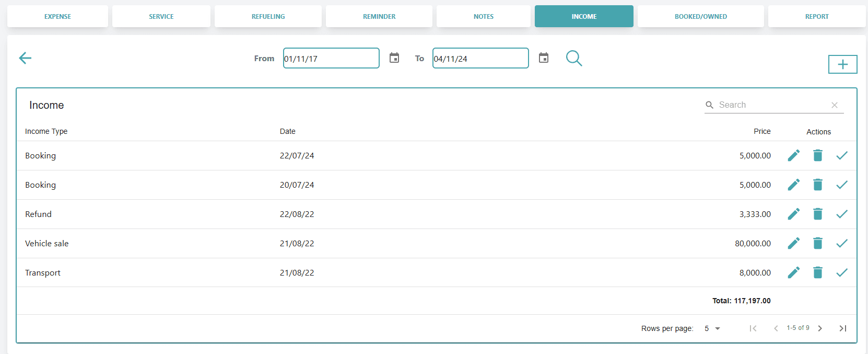This screenshot has width=868, height=354.
Task: Go to next page of income table
Action: click(820, 328)
